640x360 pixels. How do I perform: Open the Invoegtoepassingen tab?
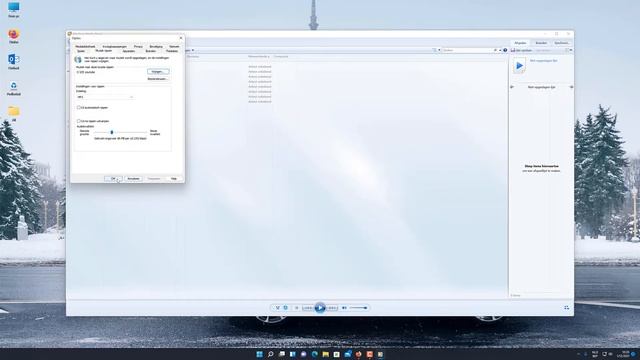point(114,47)
